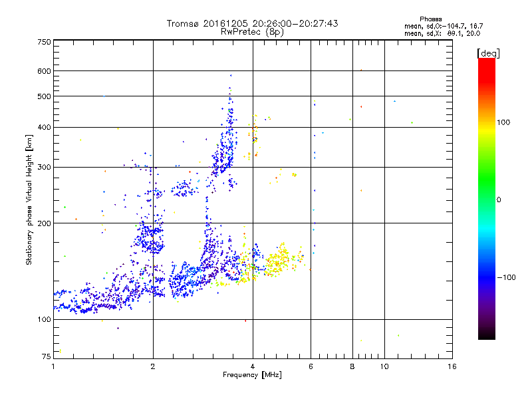Click the x-axis '10' tick label
532x399 pixels.
(384, 366)
